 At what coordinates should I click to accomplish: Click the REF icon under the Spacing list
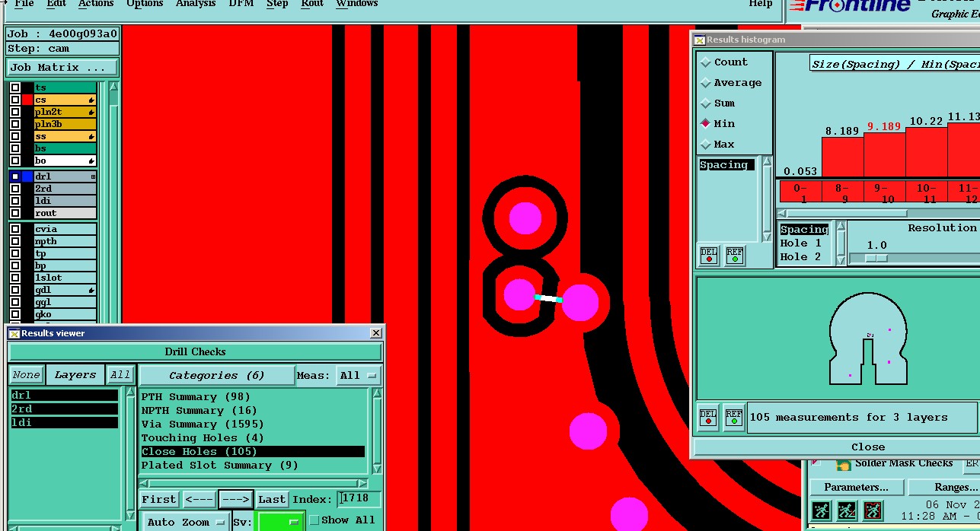coord(734,256)
